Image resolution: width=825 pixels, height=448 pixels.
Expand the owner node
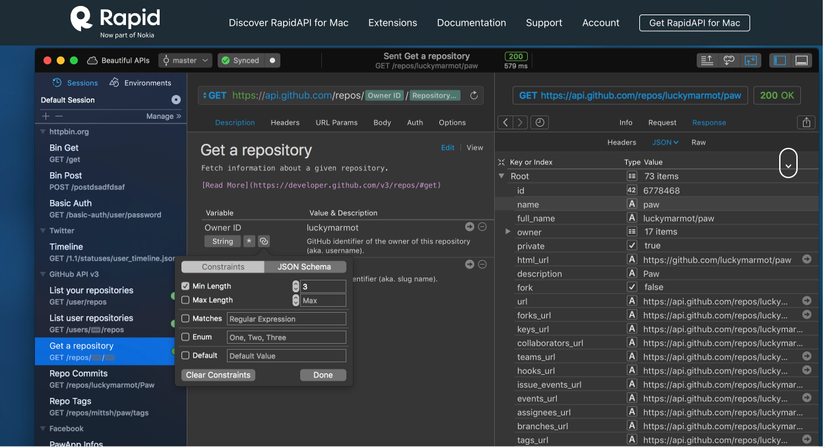[507, 232]
